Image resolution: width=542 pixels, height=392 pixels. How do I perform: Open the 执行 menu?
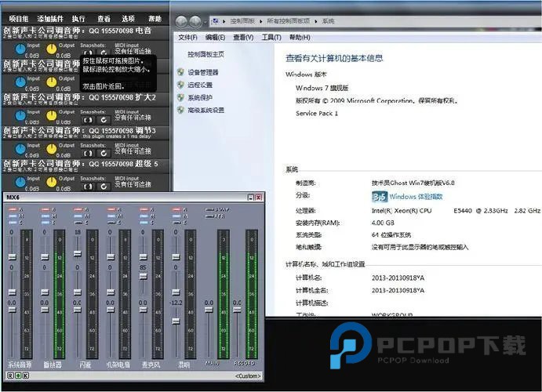78,19
